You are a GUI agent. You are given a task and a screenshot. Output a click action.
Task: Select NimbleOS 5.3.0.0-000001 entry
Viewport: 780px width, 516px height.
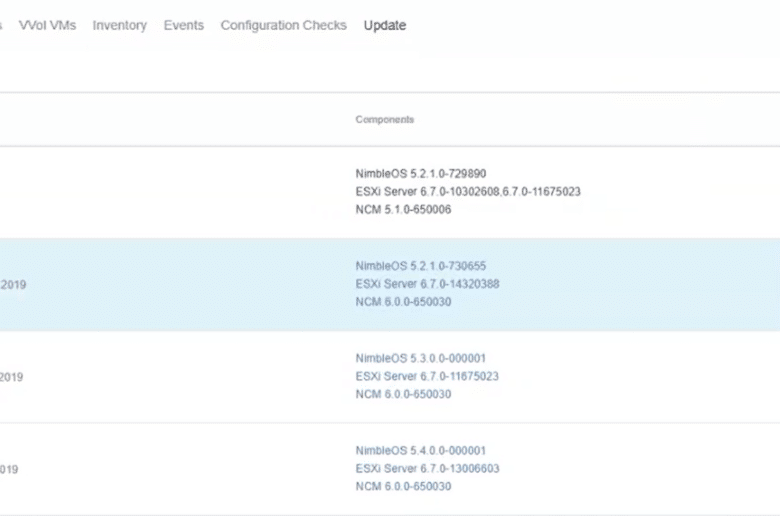421,358
